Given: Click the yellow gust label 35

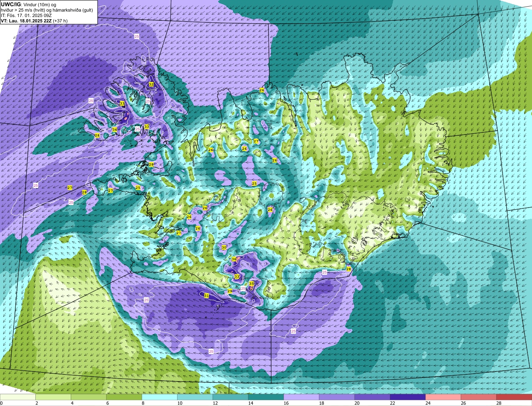Looking at the screenshot, I should click(251, 284).
